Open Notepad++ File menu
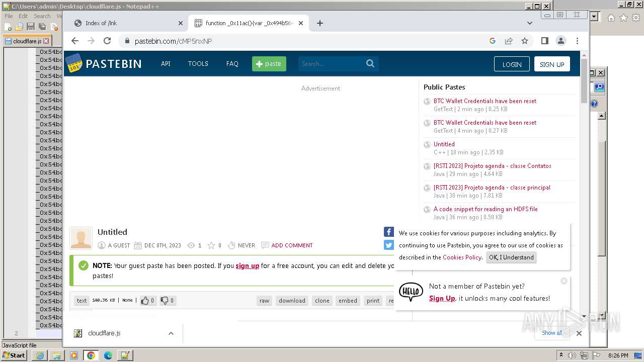644x362 pixels. 9,16
